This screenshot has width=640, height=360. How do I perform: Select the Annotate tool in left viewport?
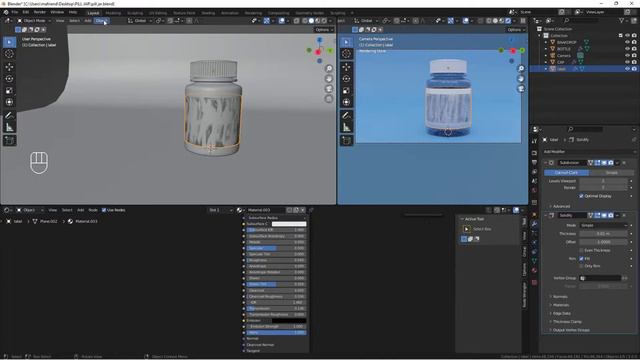pos(9,116)
